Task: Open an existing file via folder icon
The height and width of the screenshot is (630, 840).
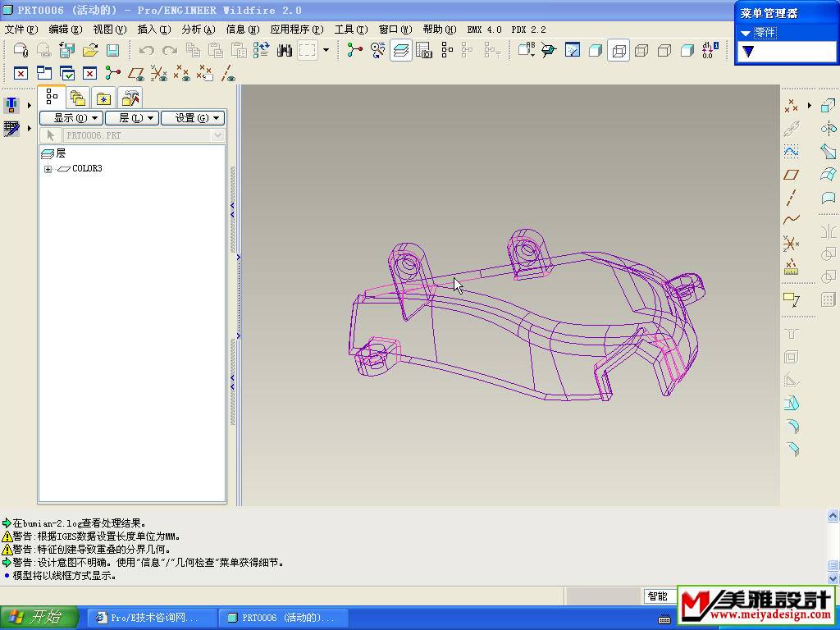Action: tap(90, 51)
